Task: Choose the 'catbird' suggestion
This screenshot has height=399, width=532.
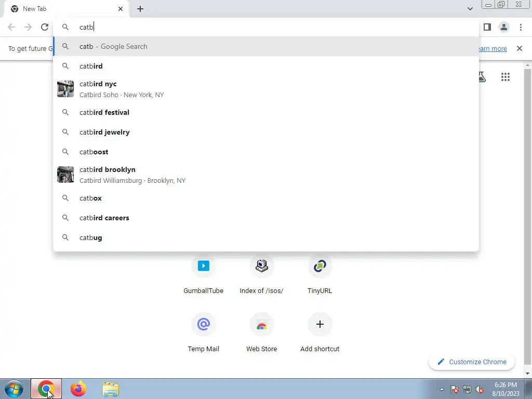Action: 266,66
